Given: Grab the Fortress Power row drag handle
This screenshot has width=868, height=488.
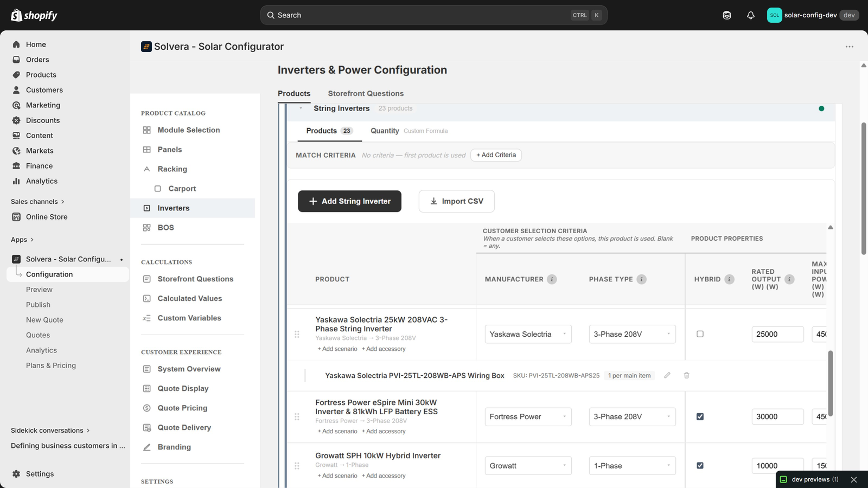Looking at the screenshot, I should point(297,417).
